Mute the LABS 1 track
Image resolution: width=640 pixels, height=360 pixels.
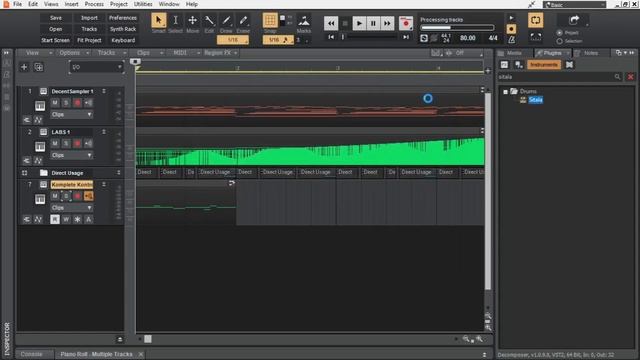click(x=55, y=143)
